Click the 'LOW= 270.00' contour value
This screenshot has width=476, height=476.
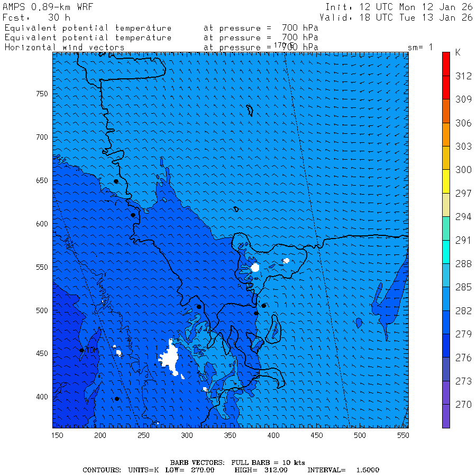click(190, 470)
